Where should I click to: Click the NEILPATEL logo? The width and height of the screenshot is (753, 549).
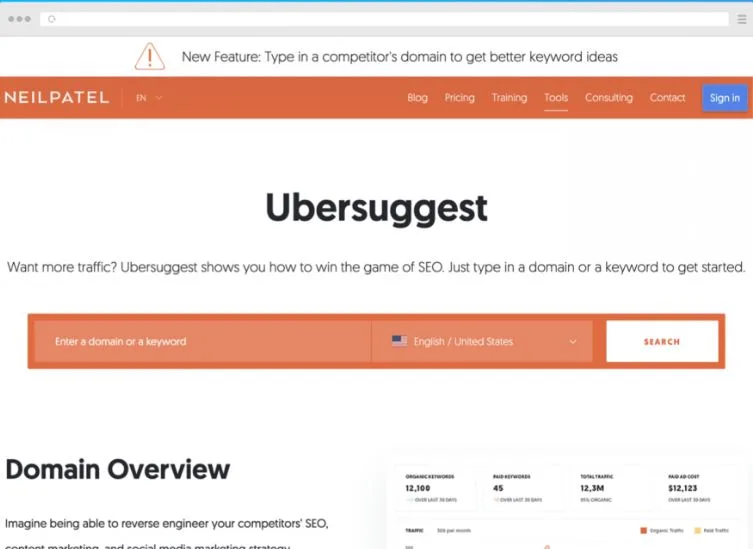pyautogui.click(x=57, y=98)
